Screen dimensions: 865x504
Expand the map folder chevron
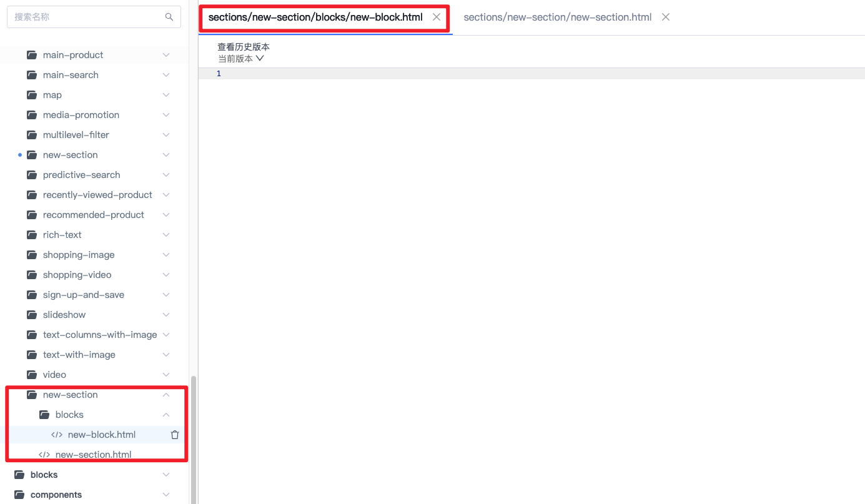pyautogui.click(x=166, y=95)
